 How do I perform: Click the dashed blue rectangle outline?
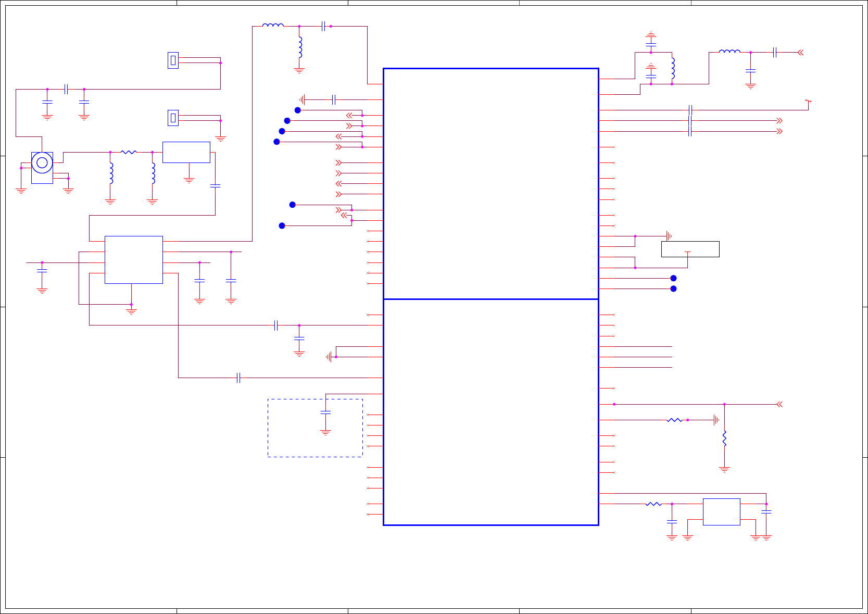point(315,428)
